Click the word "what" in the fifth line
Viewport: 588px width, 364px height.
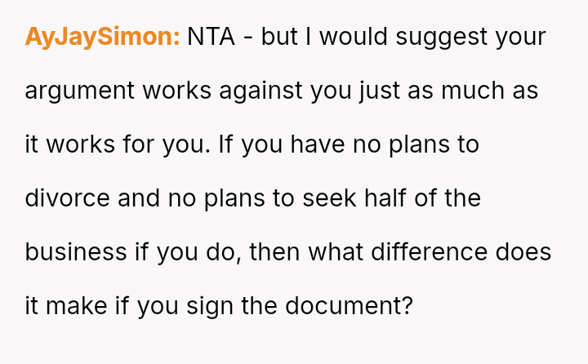(336, 252)
